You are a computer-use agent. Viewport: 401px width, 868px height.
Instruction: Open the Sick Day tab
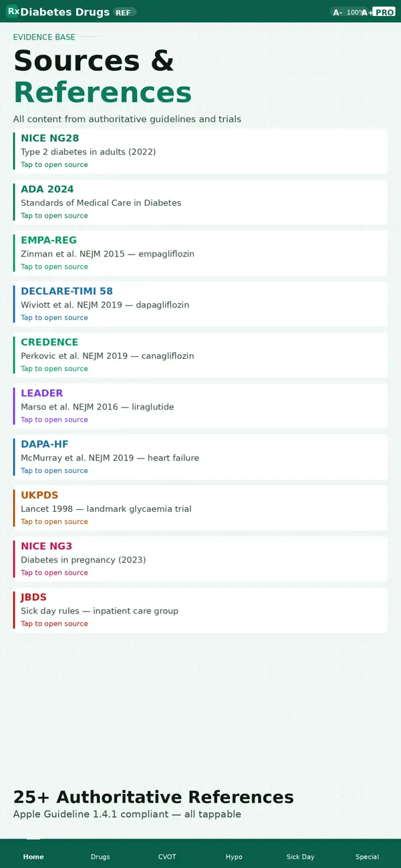point(301,857)
